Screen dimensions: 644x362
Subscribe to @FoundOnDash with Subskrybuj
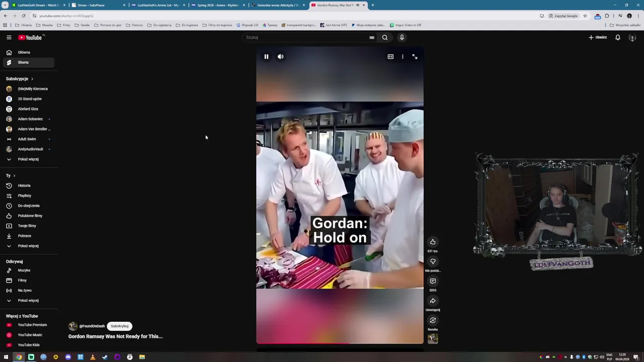[120, 326]
